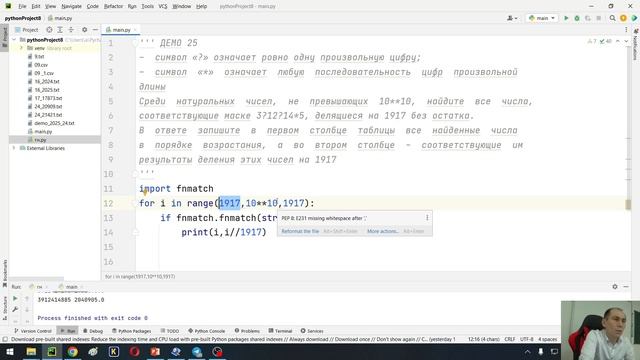Open the VCS menu
This screenshot has width=640, height=360.
click(162, 6)
